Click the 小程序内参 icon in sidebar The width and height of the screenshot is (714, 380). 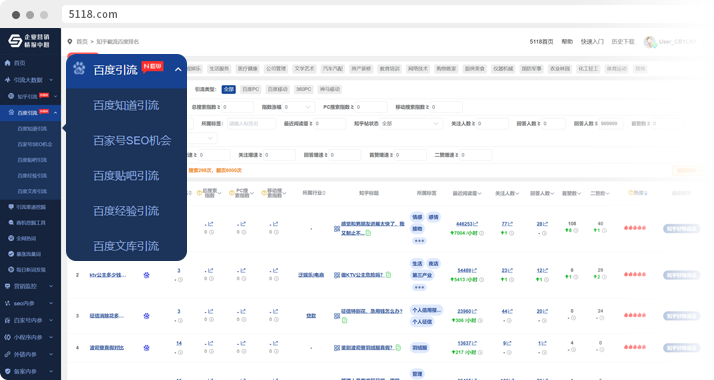7,337
